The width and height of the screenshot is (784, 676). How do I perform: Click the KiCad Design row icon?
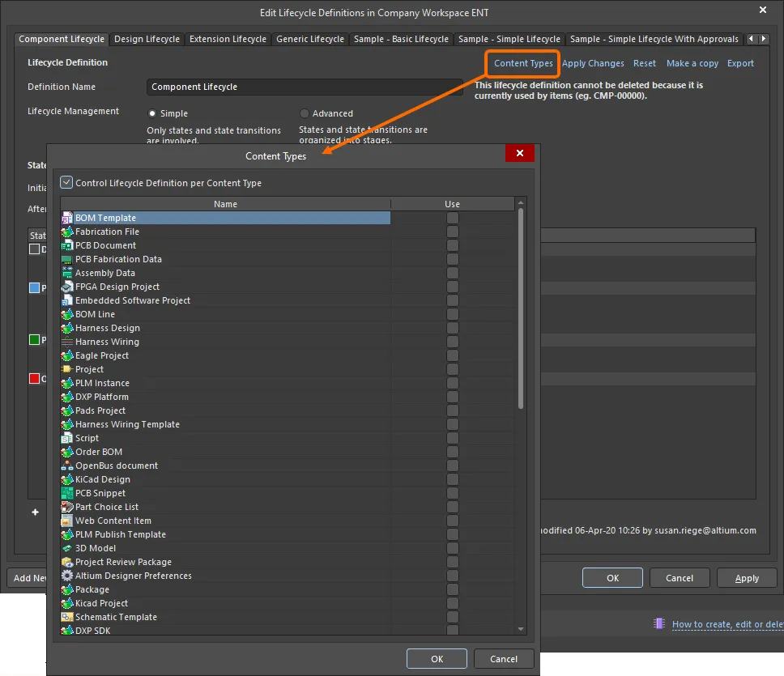point(67,479)
